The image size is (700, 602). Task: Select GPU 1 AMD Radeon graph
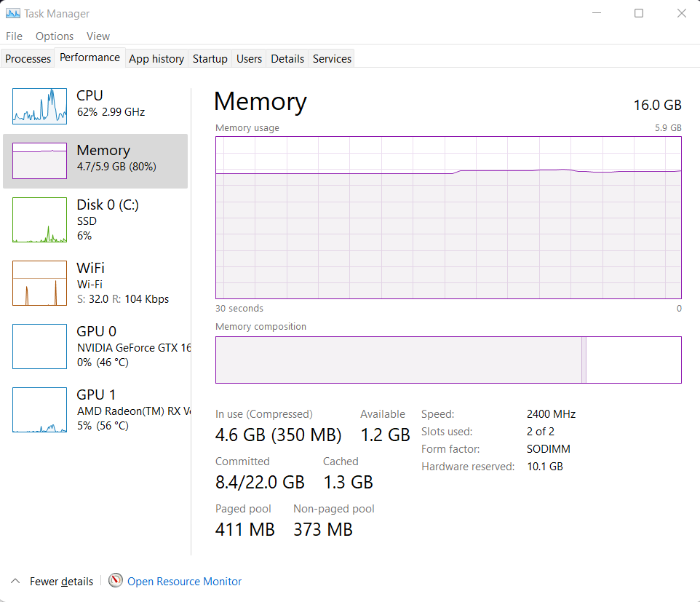coord(95,409)
